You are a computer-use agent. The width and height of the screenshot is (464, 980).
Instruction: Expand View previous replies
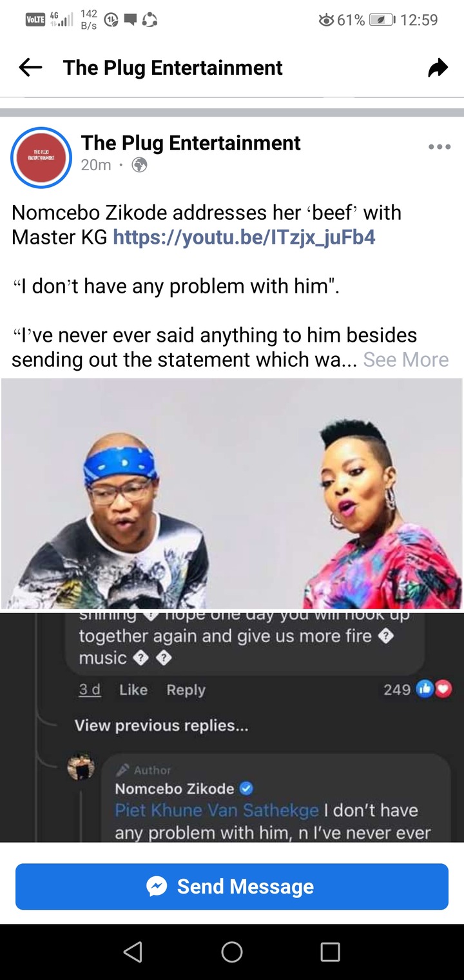pos(161,725)
